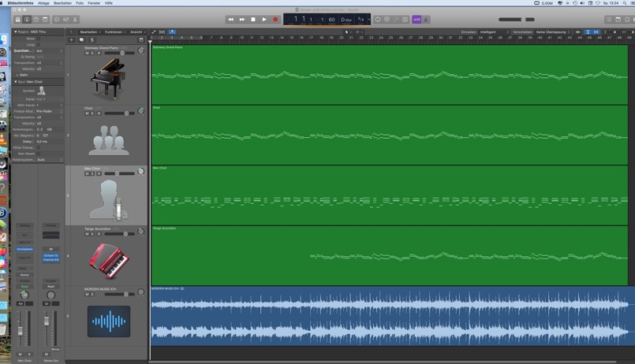Collapse the Region MIDI Thru disclosure triangle
This screenshot has width=635, height=364.
tap(16, 32)
